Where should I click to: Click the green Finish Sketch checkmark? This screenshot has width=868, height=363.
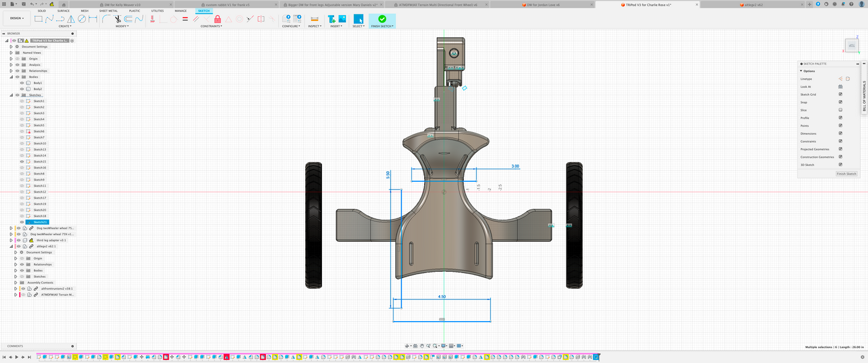pyautogui.click(x=382, y=19)
